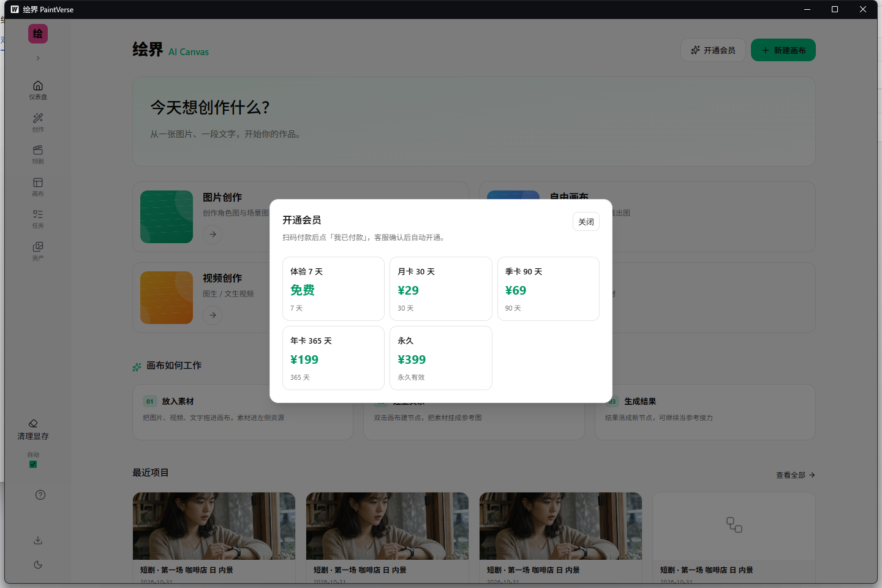This screenshot has width=882, height=588.
Task: Click the 清理显存 eraser icon
Action: click(x=33, y=423)
